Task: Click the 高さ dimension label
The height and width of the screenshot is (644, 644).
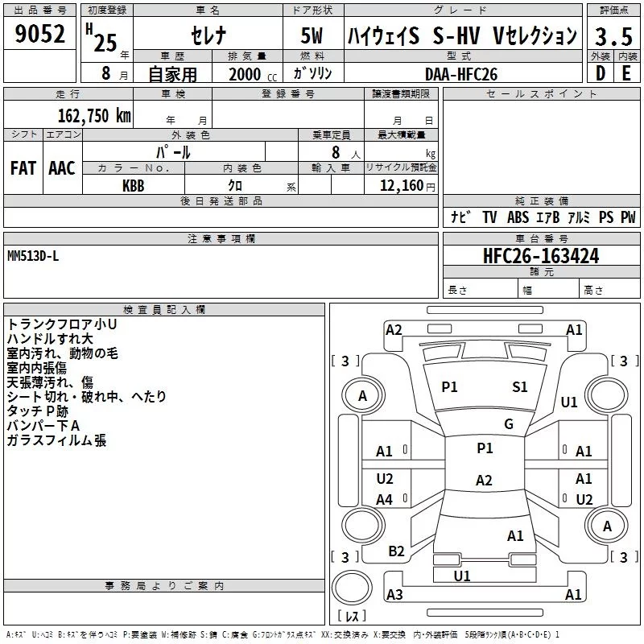Action: [x=593, y=291]
